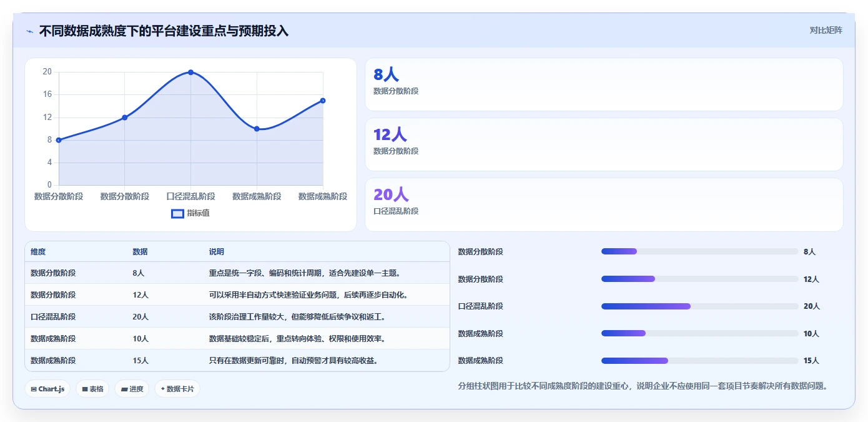
Task: Toggle the 指标值 legend item
Action: click(190, 213)
